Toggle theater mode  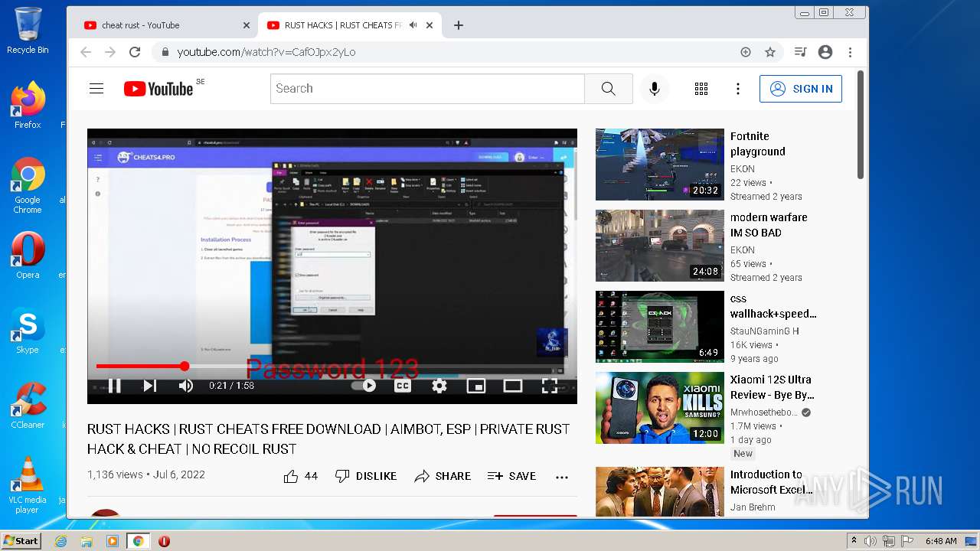click(x=513, y=386)
